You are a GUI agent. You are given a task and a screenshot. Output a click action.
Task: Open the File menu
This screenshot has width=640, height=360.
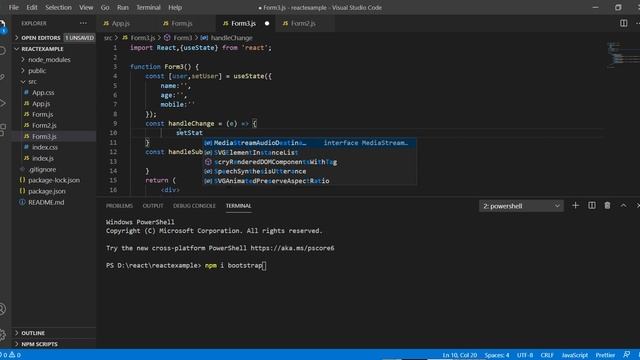13,7
